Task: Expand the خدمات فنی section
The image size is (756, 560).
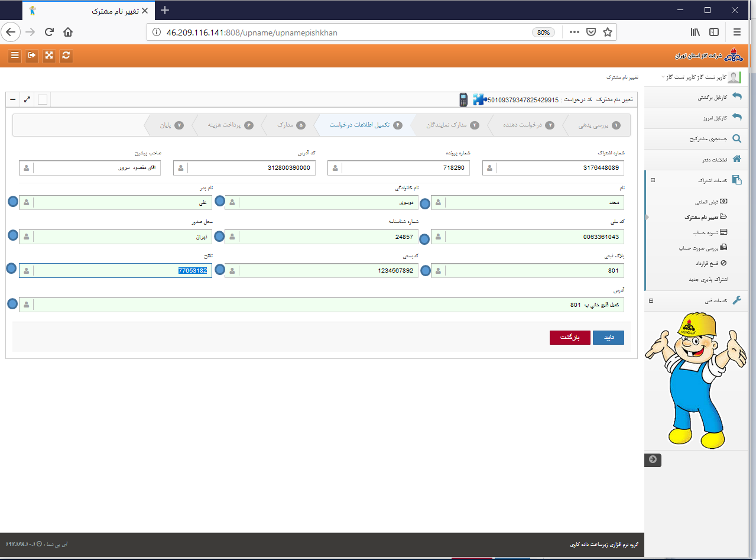Action: [x=651, y=300]
